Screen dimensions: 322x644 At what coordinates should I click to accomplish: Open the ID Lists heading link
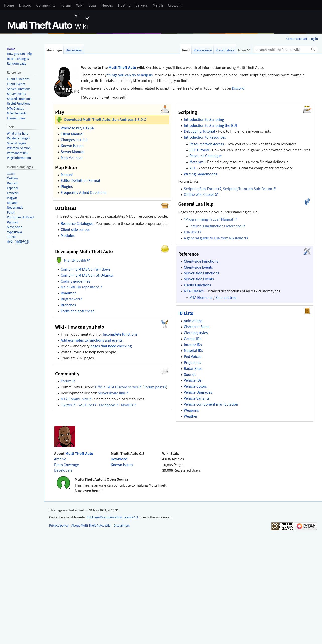[x=185, y=313]
